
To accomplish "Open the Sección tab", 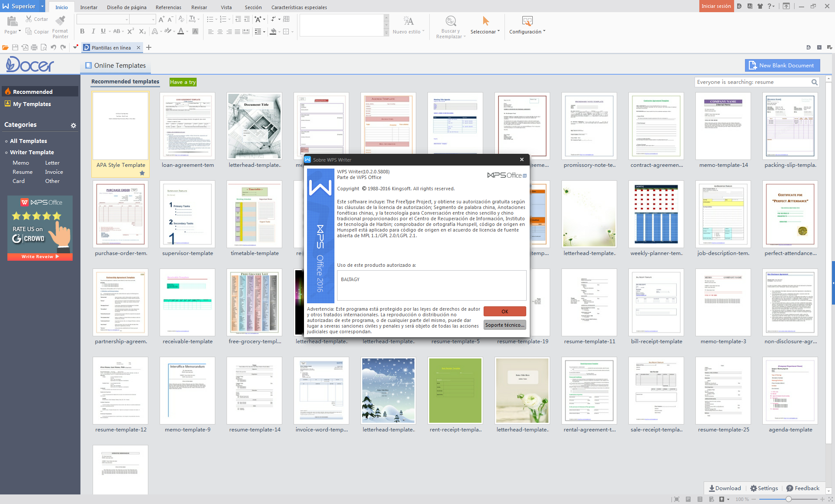I will coord(253,7).
